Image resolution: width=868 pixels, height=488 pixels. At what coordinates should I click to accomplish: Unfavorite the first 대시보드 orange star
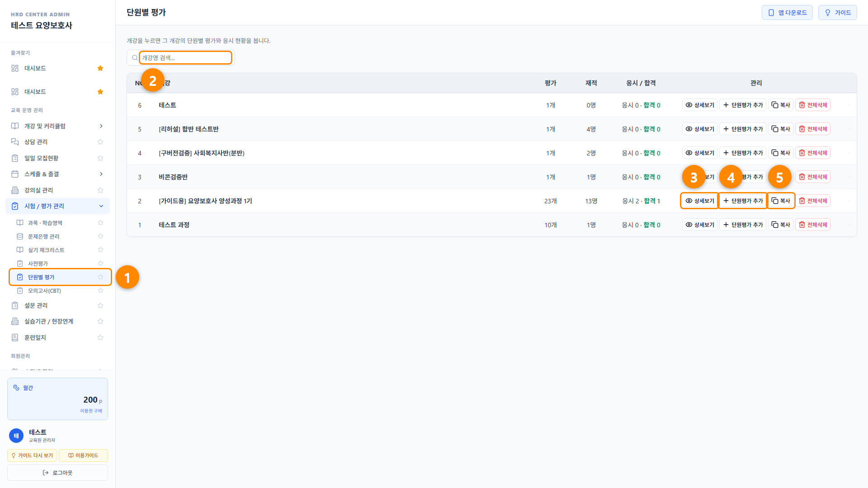pos(100,68)
